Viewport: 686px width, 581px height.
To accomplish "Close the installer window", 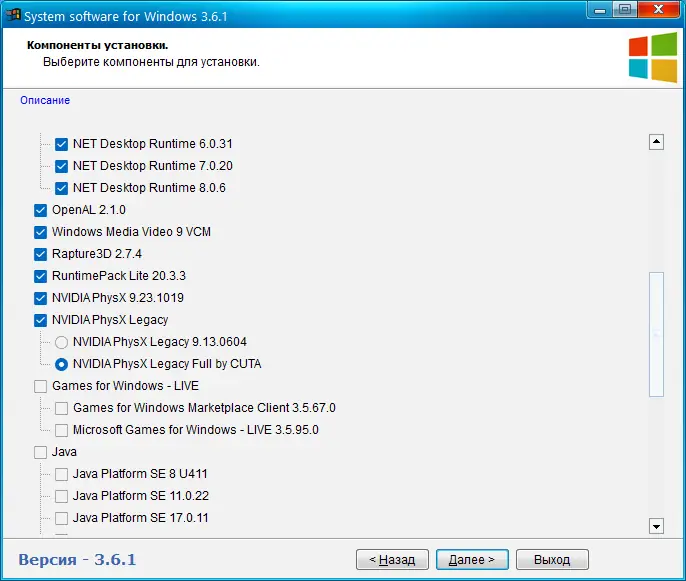I will (x=659, y=10).
